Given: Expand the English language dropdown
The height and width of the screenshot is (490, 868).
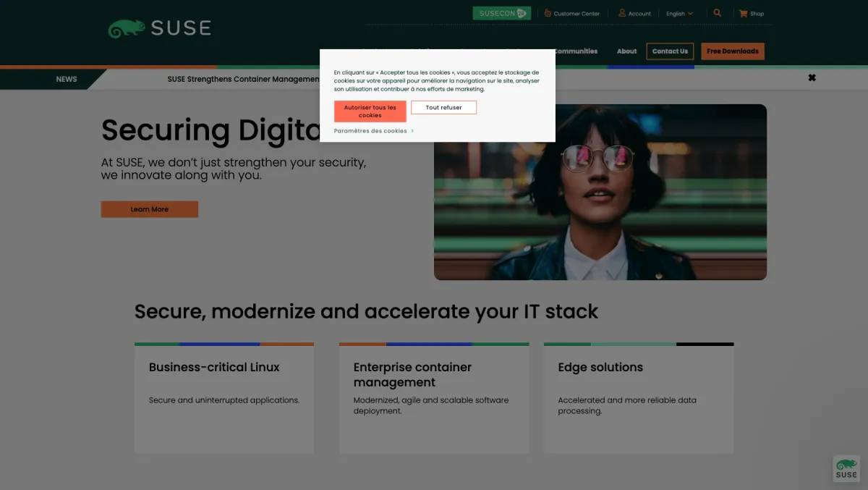Looking at the screenshot, I should pos(678,13).
